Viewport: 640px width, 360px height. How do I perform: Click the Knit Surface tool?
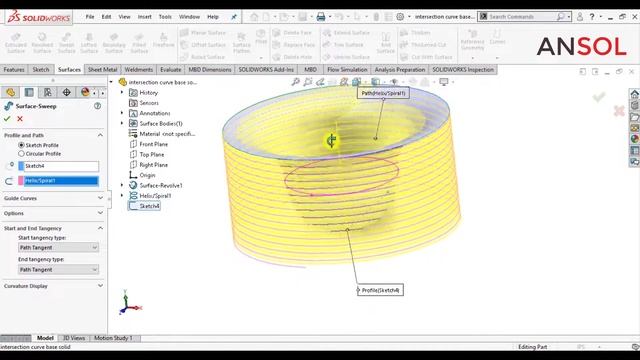coord(385,42)
